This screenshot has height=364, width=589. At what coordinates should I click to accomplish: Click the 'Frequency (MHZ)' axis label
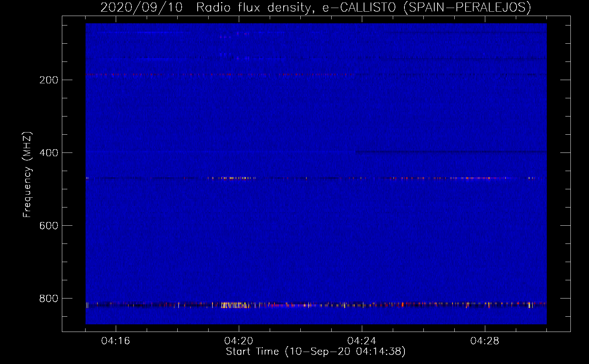27,175
